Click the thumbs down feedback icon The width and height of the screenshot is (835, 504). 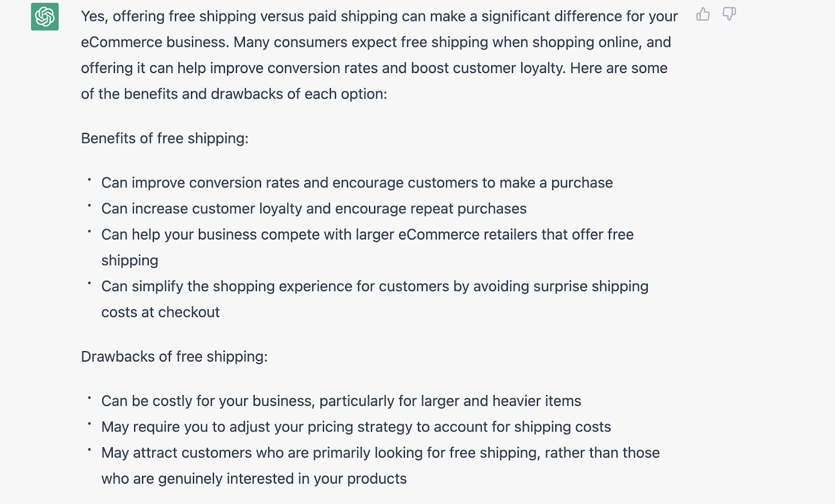[x=729, y=14]
